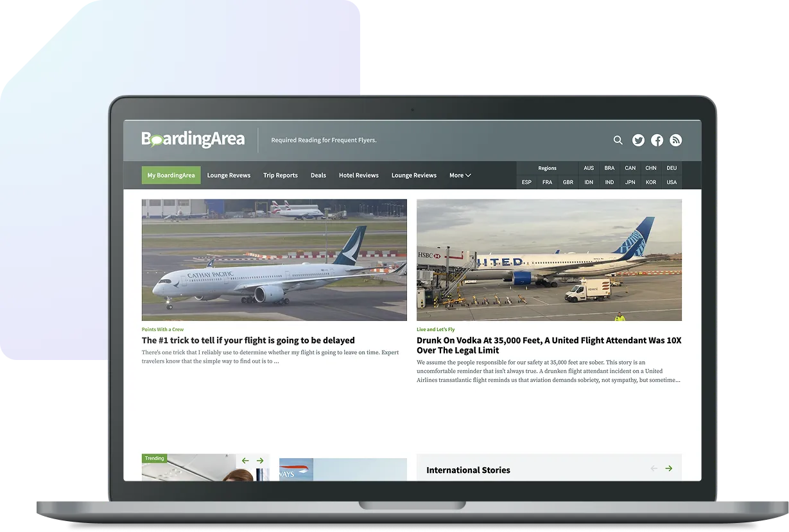This screenshot has height=532, width=789.
Task: Select the CAN region
Action: (x=630, y=168)
